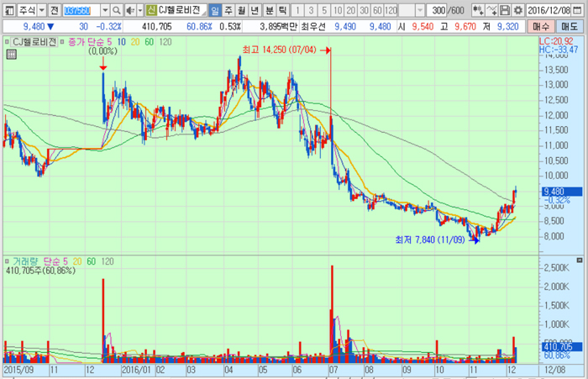Open the calendar date picker icon
The image size is (588, 379).
[x=580, y=11]
